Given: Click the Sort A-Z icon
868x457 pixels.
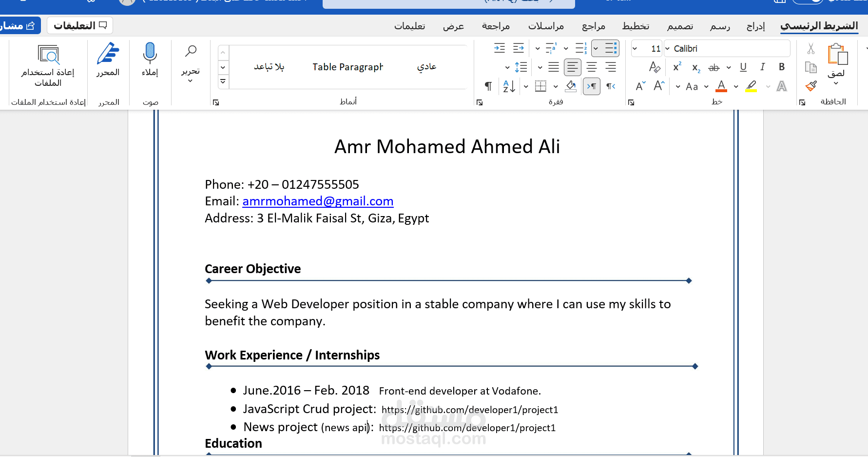Looking at the screenshot, I should pyautogui.click(x=509, y=86).
